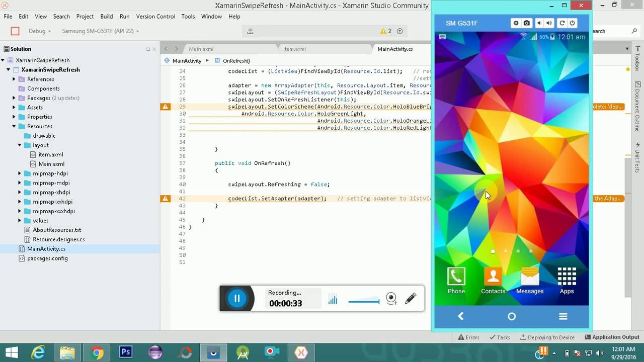The image size is (644, 362).
Task: Open the recorder pencil annotation tool
Action: (411, 299)
